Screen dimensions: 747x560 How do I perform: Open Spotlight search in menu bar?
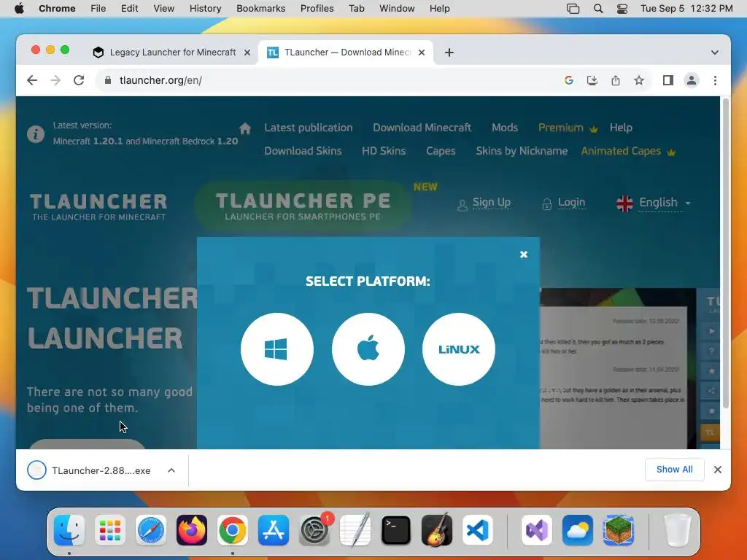(598, 9)
